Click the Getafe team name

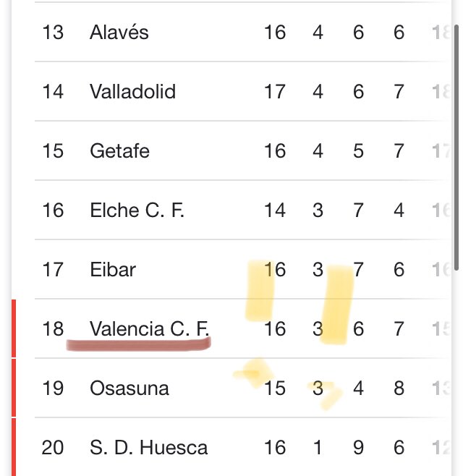(x=119, y=151)
